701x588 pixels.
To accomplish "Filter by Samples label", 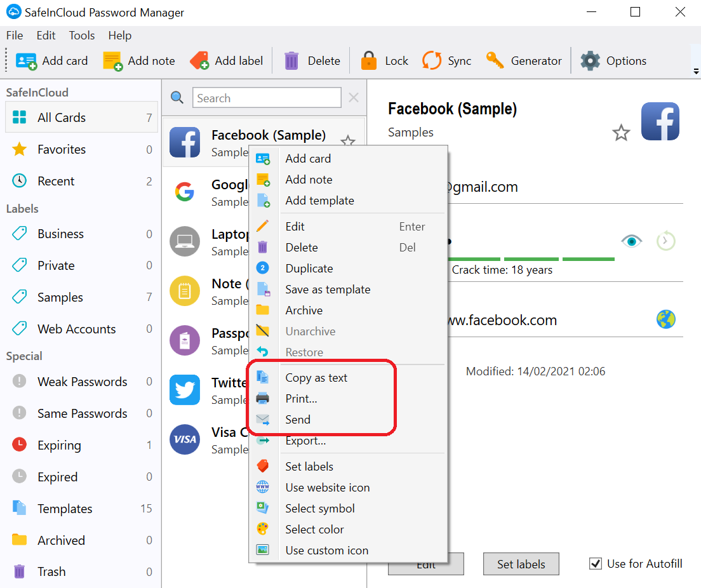I will pos(81,297).
